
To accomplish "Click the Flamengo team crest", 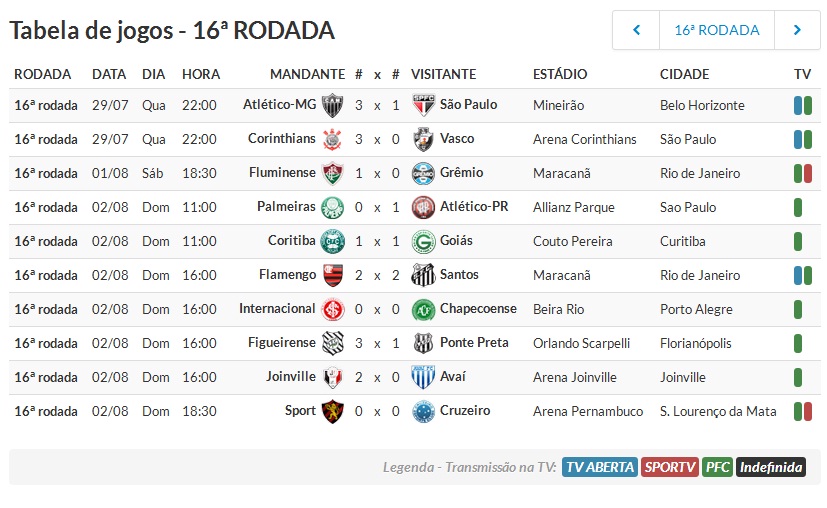I will pyautogui.click(x=332, y=275).
